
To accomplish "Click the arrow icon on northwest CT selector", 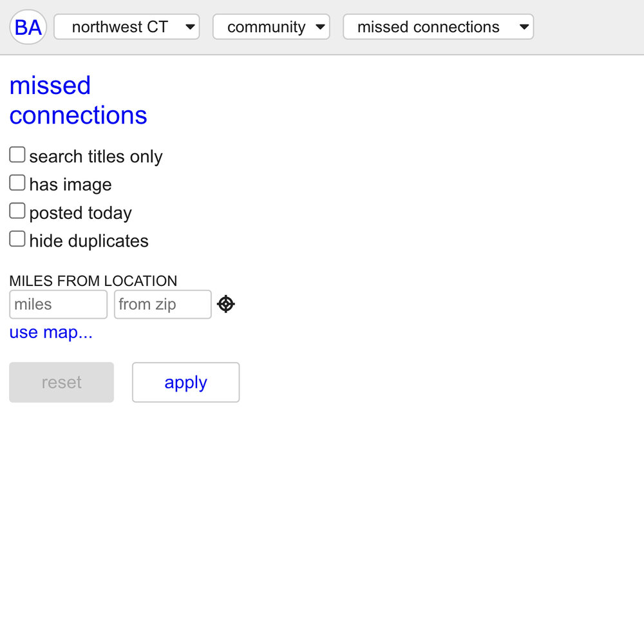I will (190, 27).
